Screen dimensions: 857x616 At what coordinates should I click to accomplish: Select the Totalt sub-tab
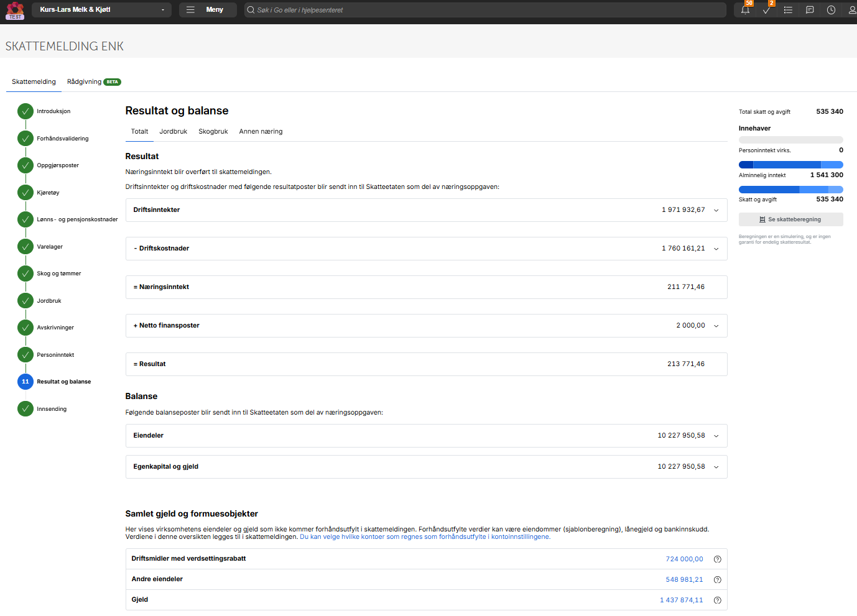tap(139, 132)
